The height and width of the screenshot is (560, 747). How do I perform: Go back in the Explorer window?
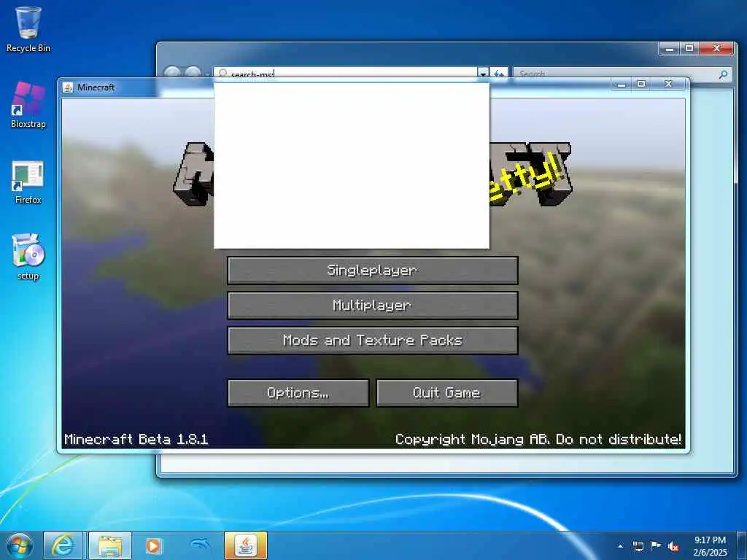click(x=172, y=73)
